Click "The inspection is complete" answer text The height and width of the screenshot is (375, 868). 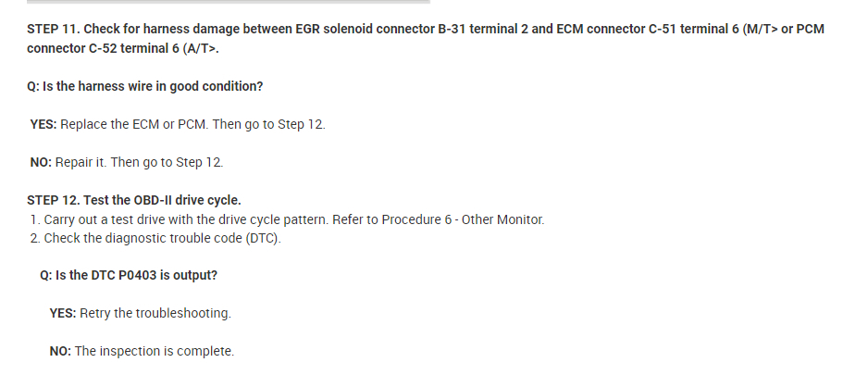(x=154, y=351)
